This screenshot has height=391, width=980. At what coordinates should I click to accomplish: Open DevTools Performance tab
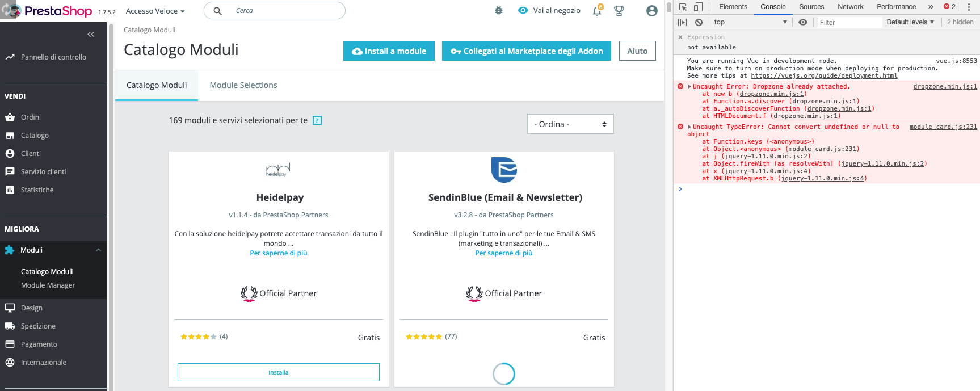click(897, 7)
